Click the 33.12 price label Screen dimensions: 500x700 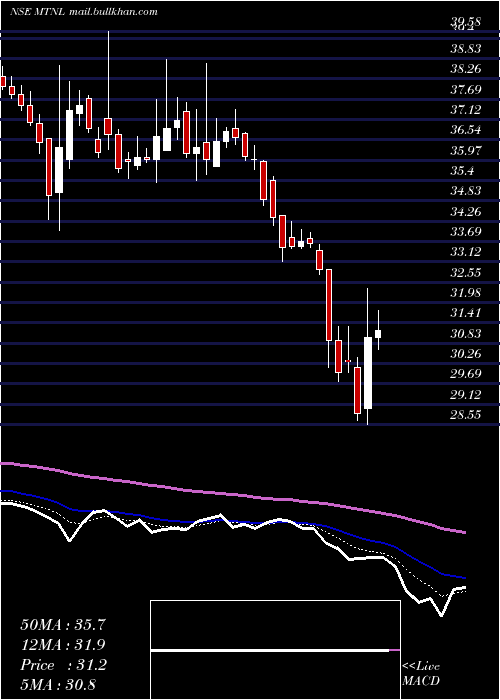click(x=466, y=252)
